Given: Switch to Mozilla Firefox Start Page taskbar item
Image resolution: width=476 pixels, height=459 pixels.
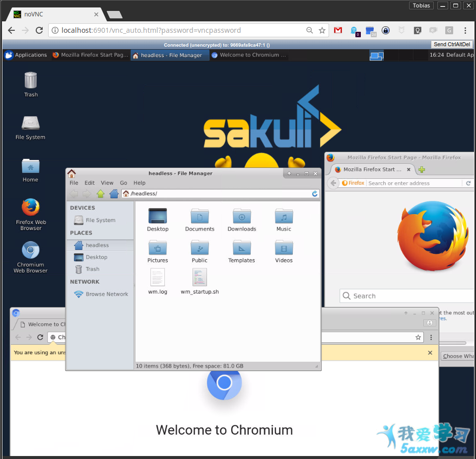Looking at the screenshot, I should pos(90,55).
